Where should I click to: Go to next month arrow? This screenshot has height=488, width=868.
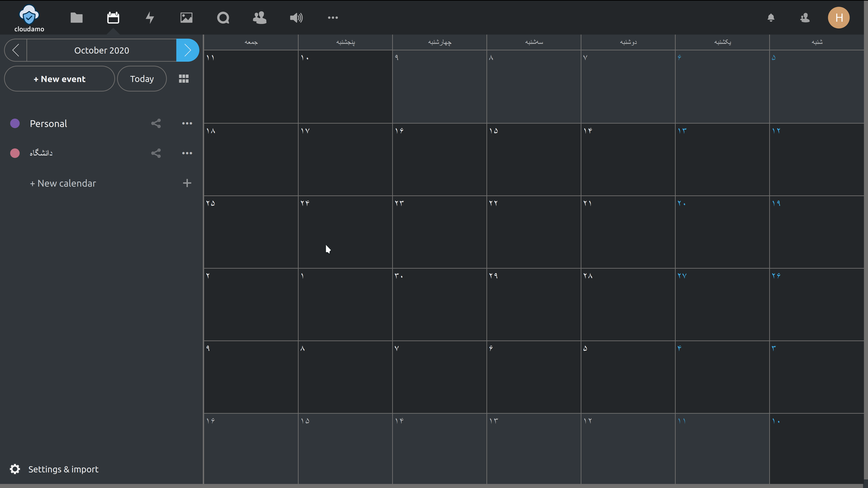pyautogui.click(x=188, y=50)
